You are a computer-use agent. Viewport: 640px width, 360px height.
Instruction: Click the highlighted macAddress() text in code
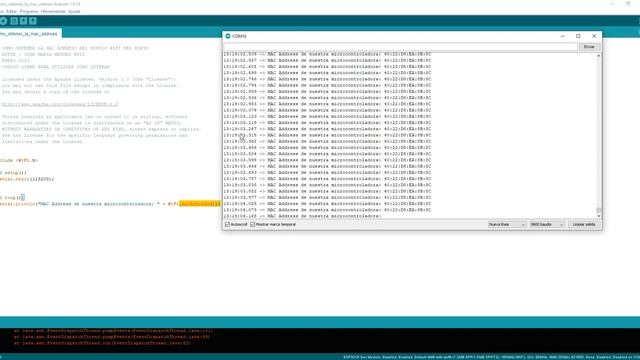tap(200, 204)
